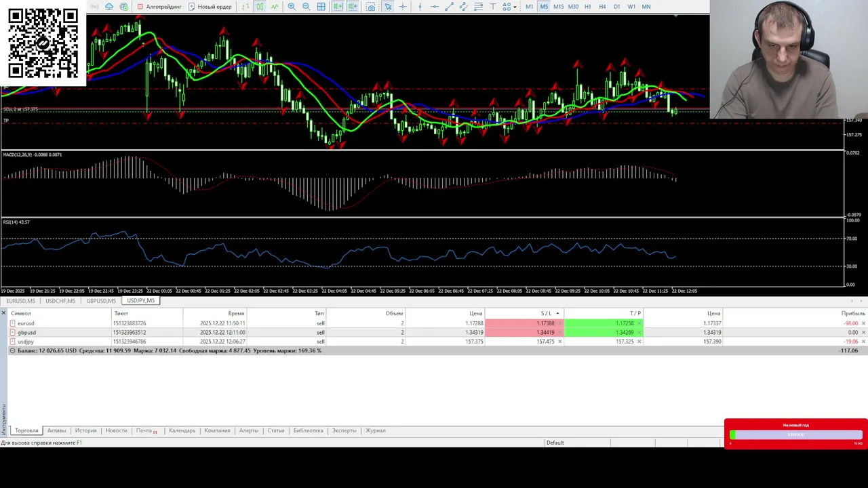868x488 pixels.
Task: Open Новый ордер new order dialog
Action: [x=210, y=6]
